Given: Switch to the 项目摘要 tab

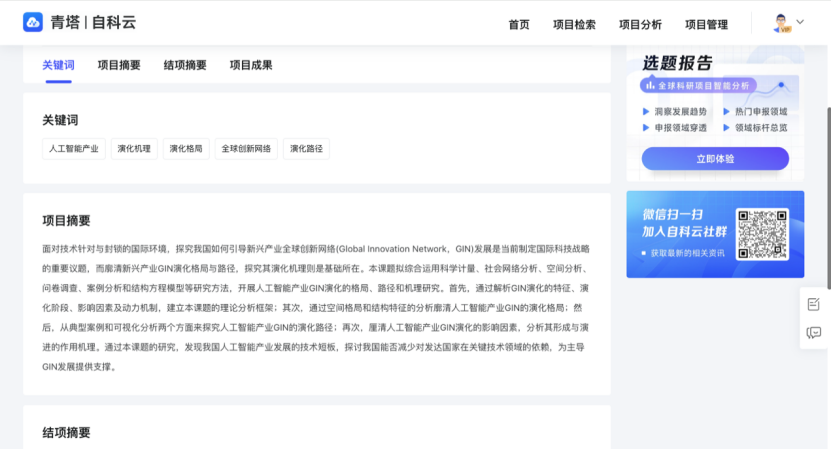Looking at the screenshot, I should click(119, 65).
